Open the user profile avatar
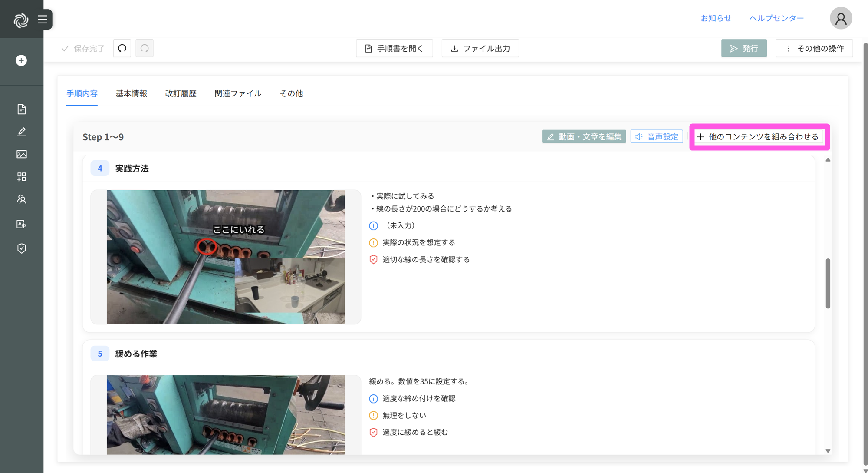Image resolution: width=868 pixels, height=473 pixels. click(x=841, y=18)
